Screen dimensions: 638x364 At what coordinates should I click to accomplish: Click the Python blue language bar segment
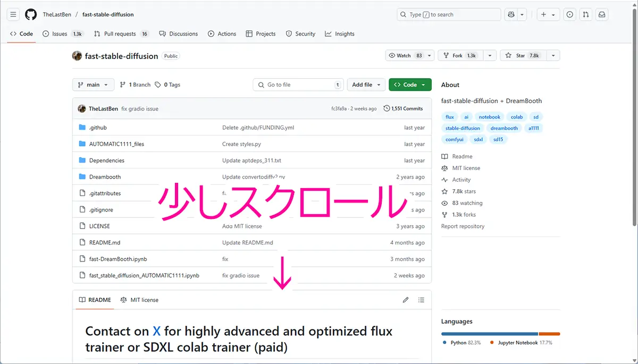[x=489, y=334]
